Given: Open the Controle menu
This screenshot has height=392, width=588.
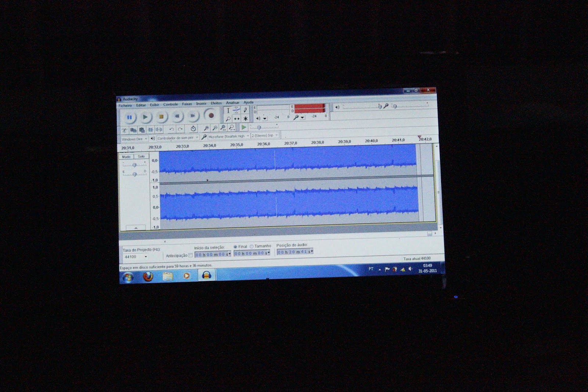Looking at the screenshot, I should point(171,104).
